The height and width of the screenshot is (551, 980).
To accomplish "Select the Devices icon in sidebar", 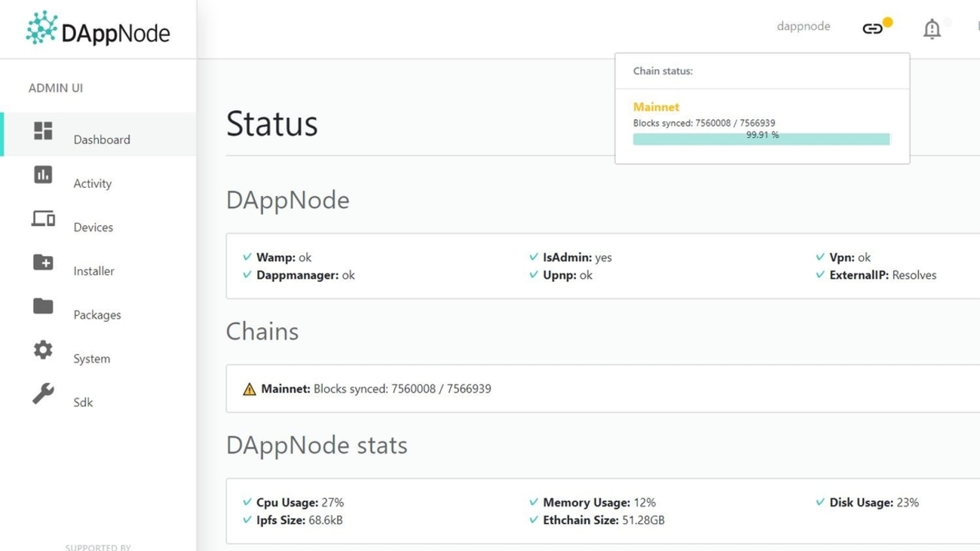I will (43, 219).
